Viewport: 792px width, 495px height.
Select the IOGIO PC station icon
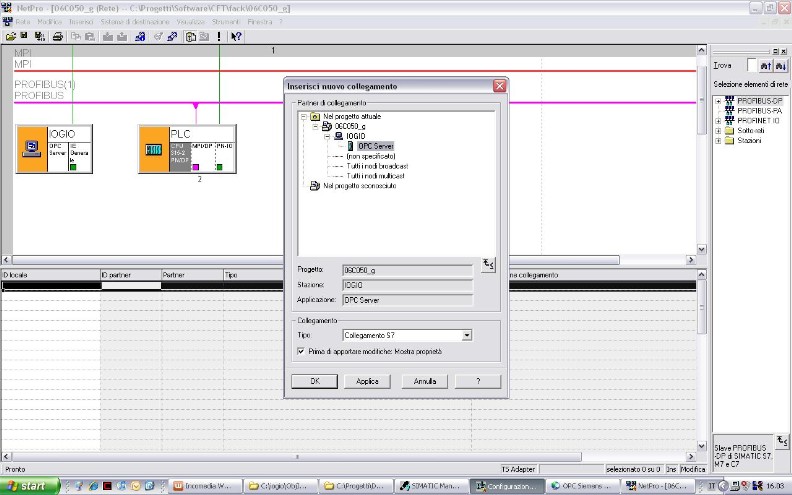pos(32,149)
